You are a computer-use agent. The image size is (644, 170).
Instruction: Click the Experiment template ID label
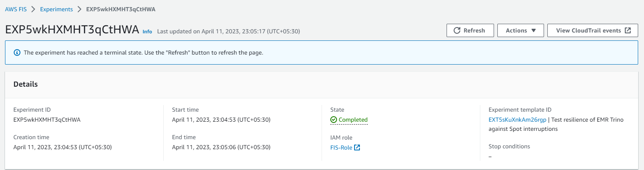pos(520,110)
